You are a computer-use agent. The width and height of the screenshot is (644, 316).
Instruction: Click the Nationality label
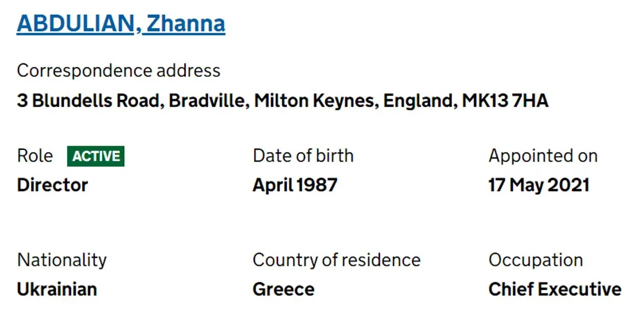tap(62, 260)
